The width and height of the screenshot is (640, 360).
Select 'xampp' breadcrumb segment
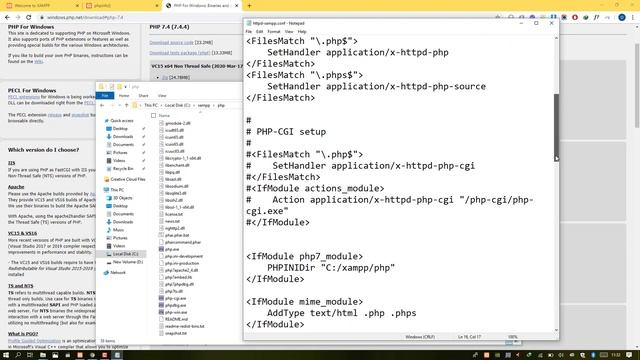tap(204, 105)
